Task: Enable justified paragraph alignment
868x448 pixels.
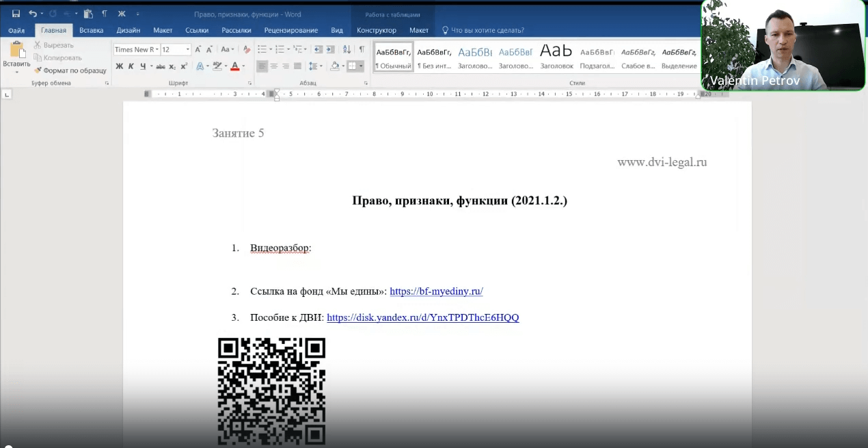Action: 297,66
